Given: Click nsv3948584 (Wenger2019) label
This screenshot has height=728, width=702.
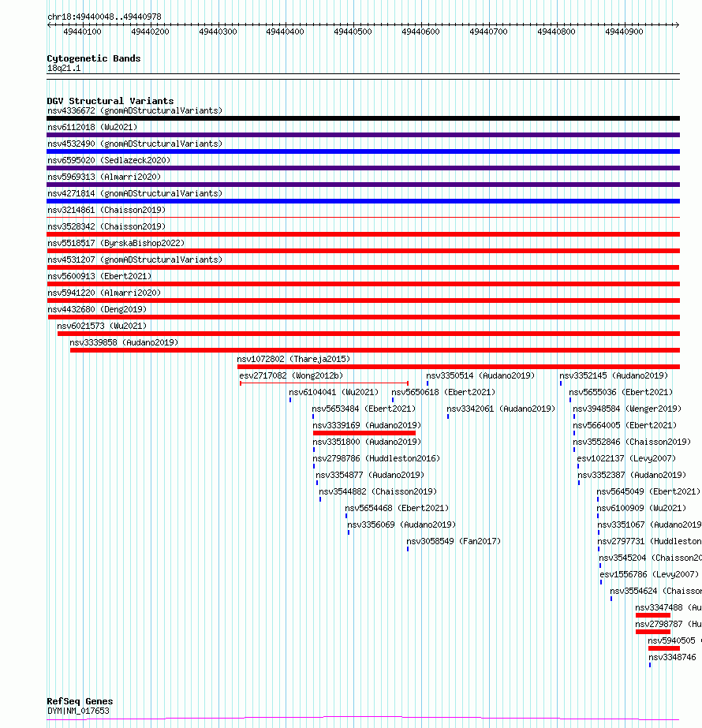Looking at the screenshot, I should point(627,409).
